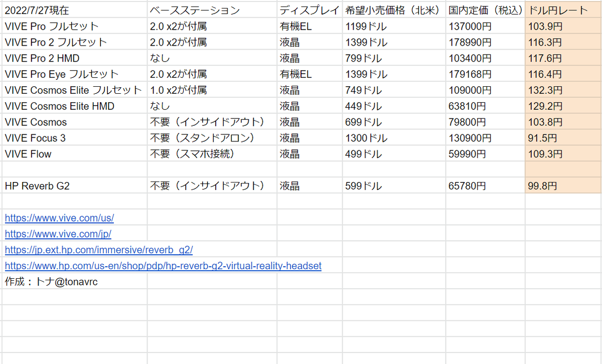The image size is (602, 364).
Task: Select the cell '2022/7/27現在'
Action: (74, 11)
